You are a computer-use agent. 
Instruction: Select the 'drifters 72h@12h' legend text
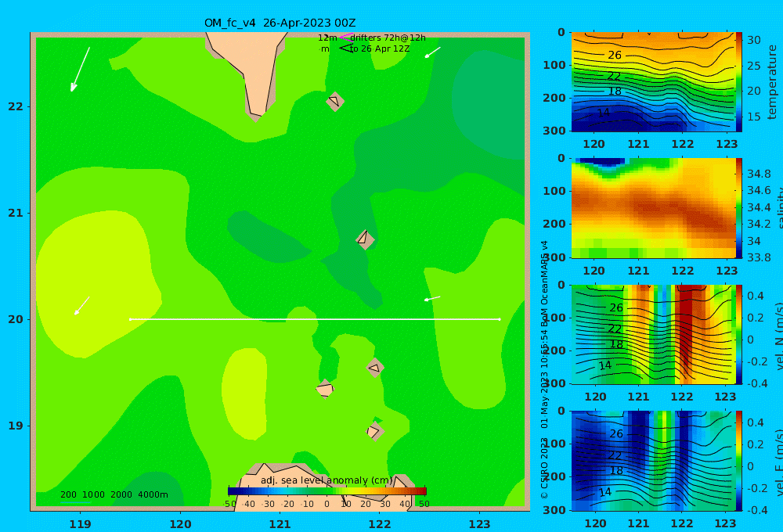[x=388, y=38]
